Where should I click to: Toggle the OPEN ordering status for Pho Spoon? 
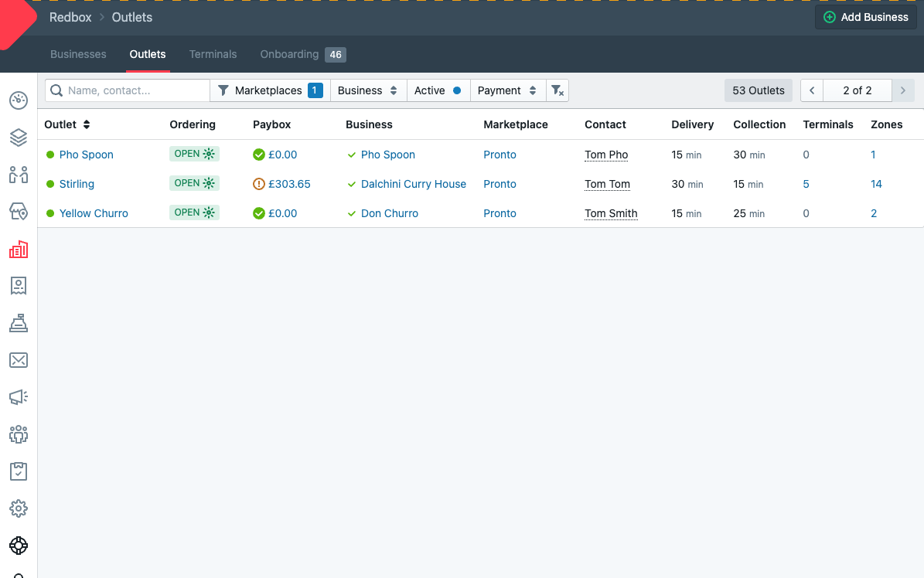click(194, 154)
